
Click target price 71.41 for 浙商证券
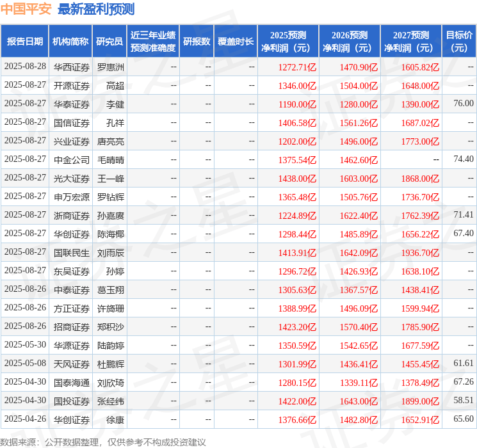point(463,215)
